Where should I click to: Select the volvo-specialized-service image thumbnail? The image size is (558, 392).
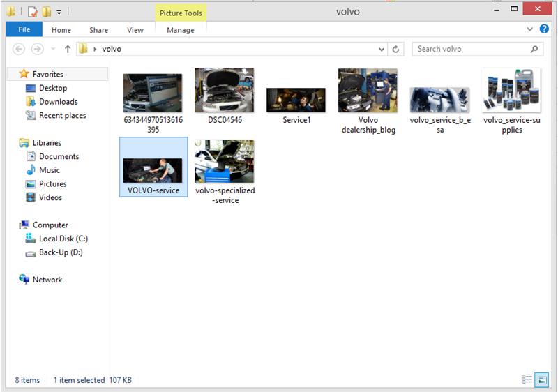[225, 161]
